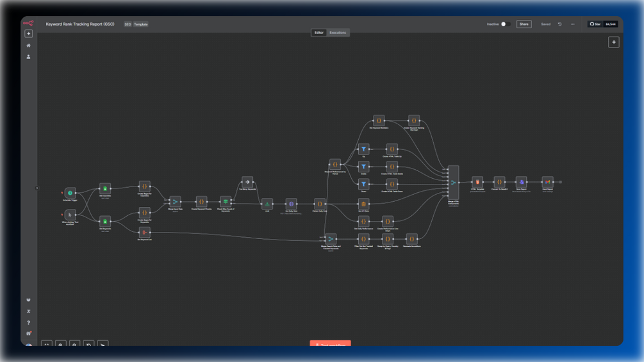Select Create Regex for Keywords code node
The width and height of the screenshot is (644, 362).
145,213
